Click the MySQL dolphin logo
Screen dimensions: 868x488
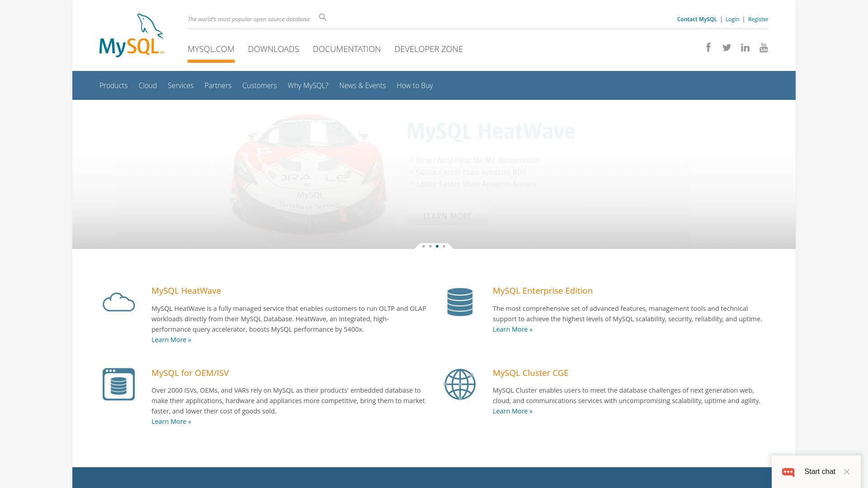[x=132, y=35]
